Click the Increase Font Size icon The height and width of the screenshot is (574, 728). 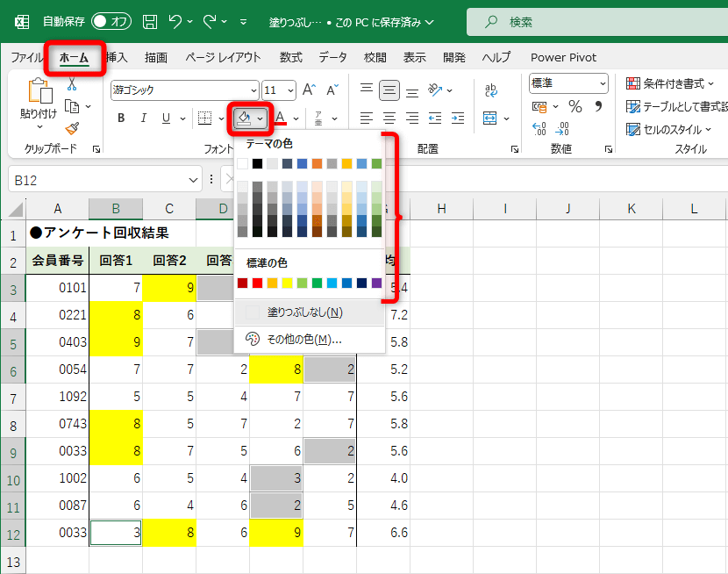click(309, 90)
